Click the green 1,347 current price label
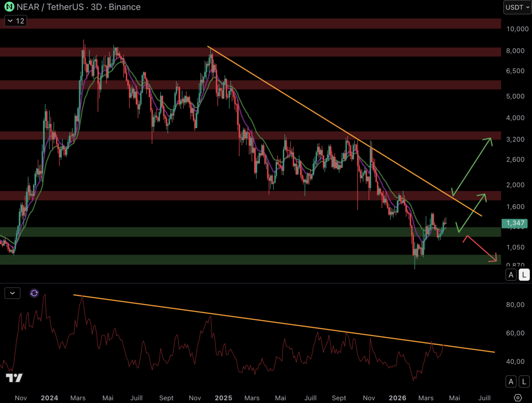The width and height of the screenshot is (532, 403). tap(515, 223)
